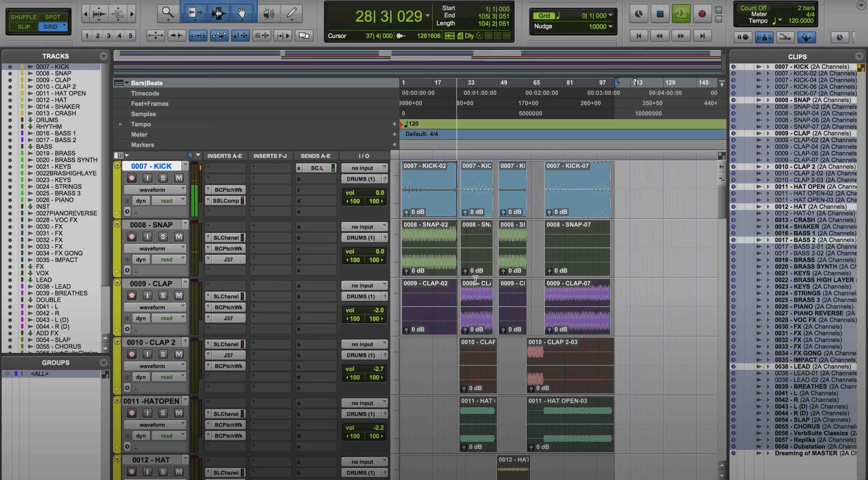Open the Grid value dropdown
Image resolution: width=868 pixels, height=480 pixels.
[x=610, y=15]
